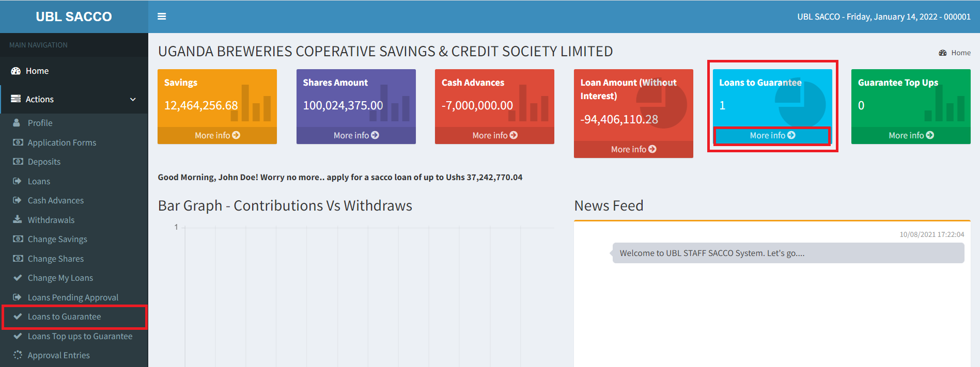Toggle the hamburger sidebar menu icon
Image resolution: width=980 pixels, height=367 pixels.
click(162, 17)
